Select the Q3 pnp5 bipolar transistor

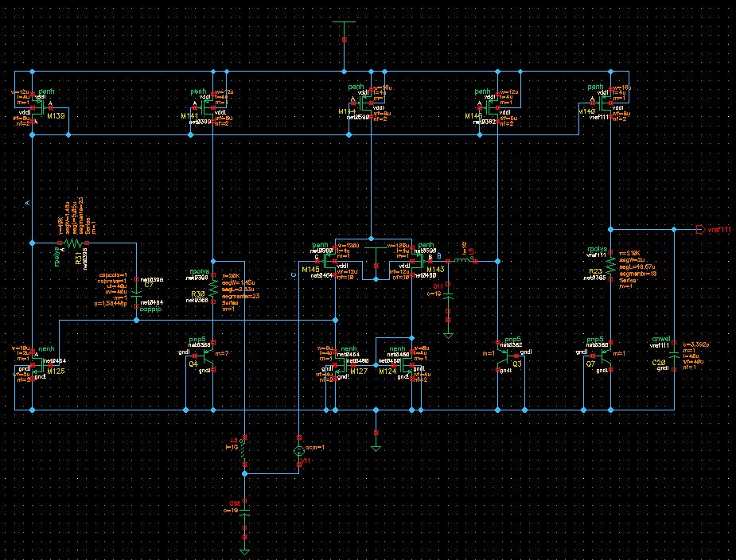click(506, 356)
